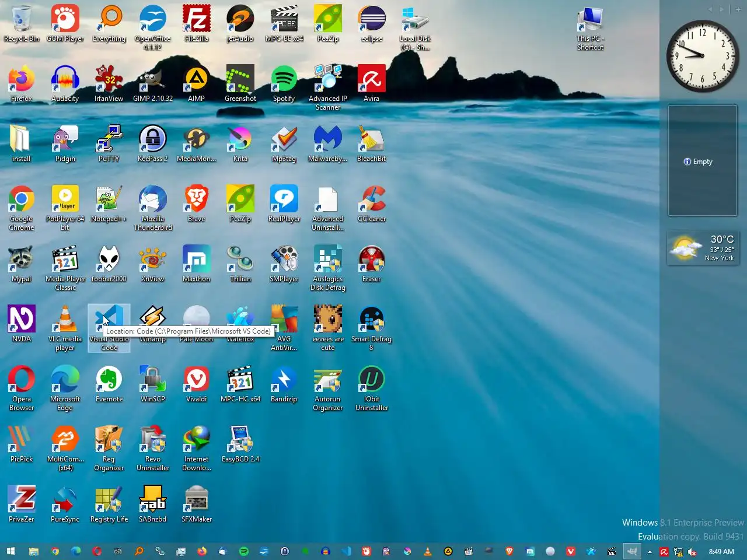Viewport: 747px width, 560px height.
Task: Select the 'eevees are cute' file
Action: 328,328
